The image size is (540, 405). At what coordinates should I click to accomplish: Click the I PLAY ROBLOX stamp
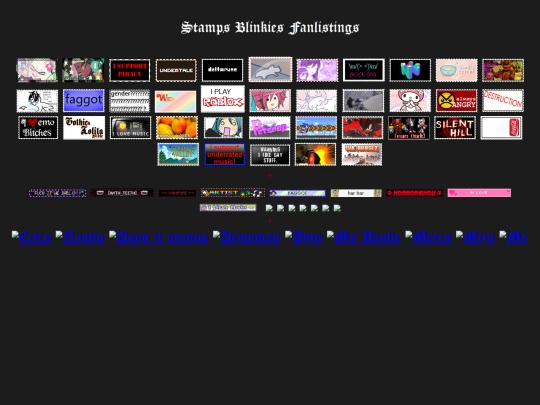tap(223, 99)
